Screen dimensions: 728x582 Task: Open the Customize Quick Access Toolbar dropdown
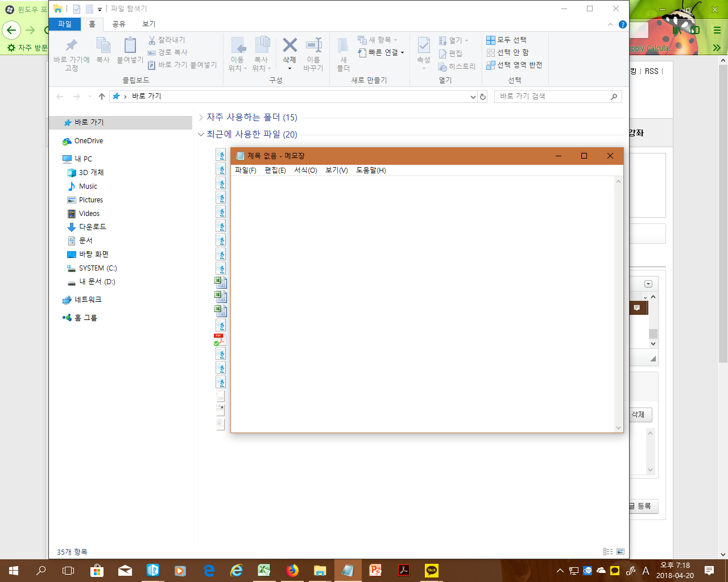tap(100, 9)
